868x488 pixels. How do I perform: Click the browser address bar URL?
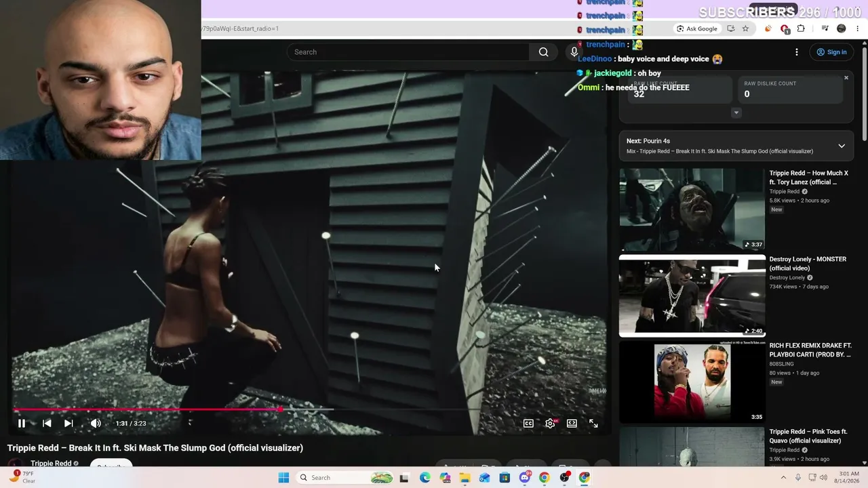(x=240, y=28)
